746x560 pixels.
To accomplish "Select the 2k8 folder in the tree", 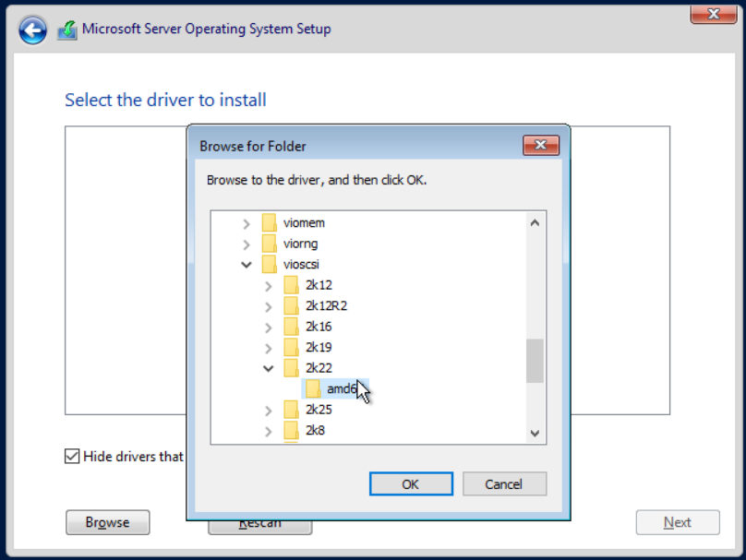I will (x=315, y=430).
